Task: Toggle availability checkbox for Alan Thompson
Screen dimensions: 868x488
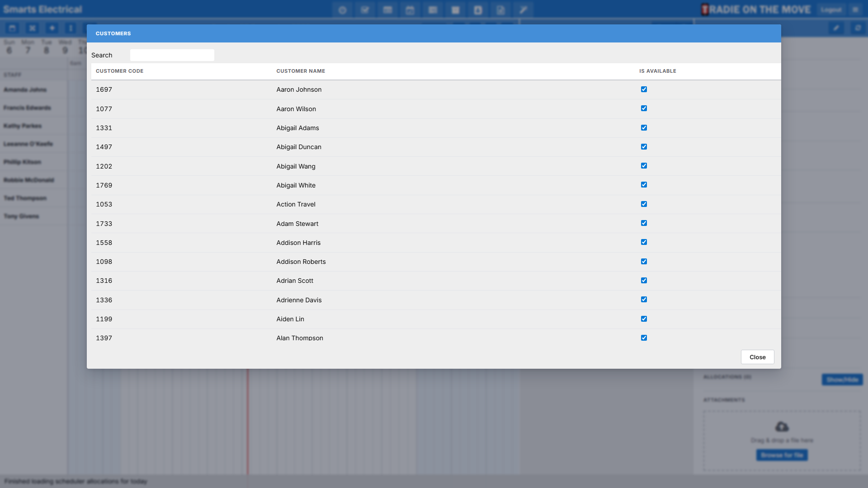Action: point(644,338)
